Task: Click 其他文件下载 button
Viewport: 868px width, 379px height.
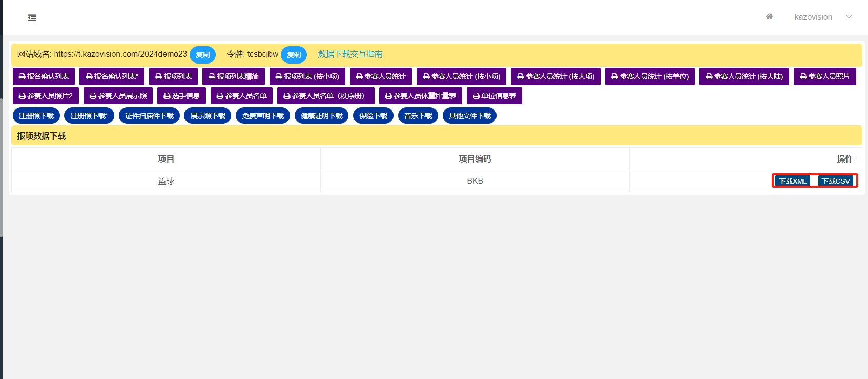Action: tap(469, 116)
